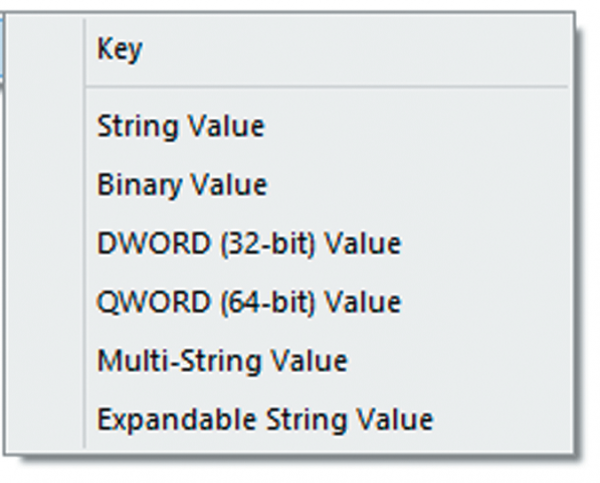Select Key from the New submenu

point(120,50)
